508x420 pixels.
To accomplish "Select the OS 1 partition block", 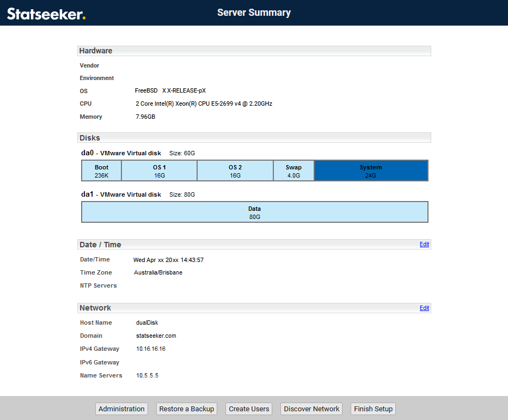I will (159, 171).
